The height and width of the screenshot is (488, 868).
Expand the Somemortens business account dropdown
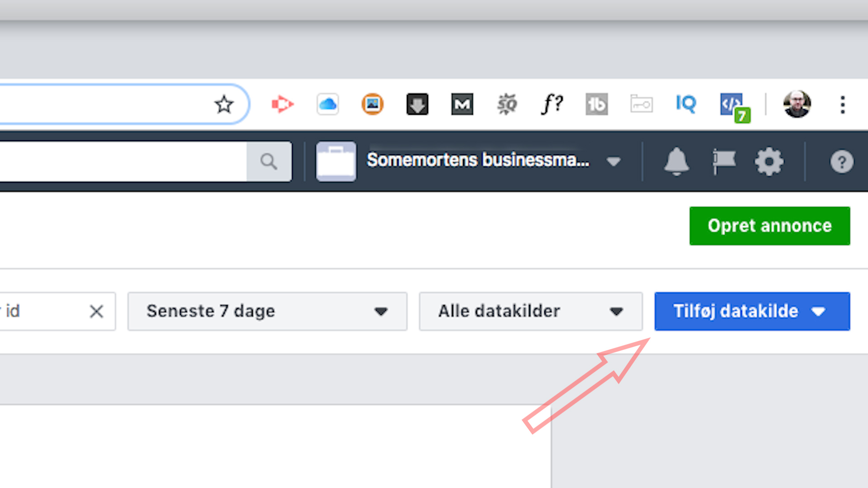tap(613, 161)
